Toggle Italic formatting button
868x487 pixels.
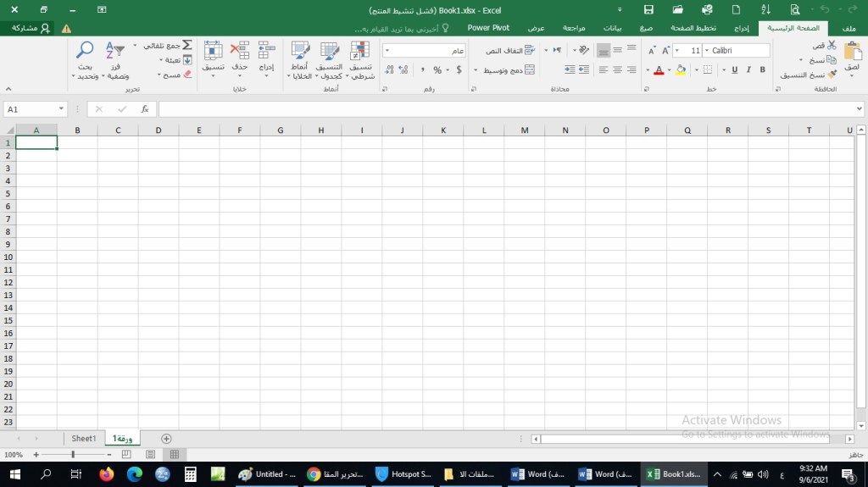[748, 70]
